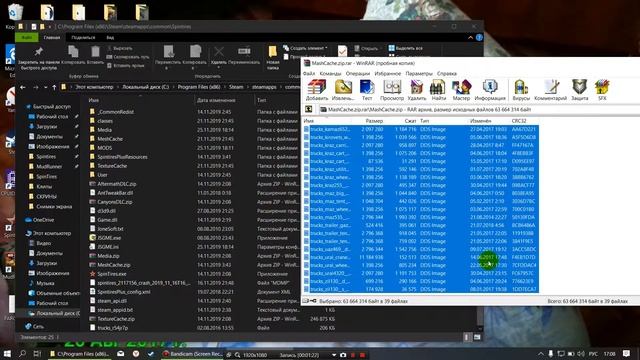Viewport: 640px width, 360px height.
Task: Open the Explorer help question-mark icon
Action: (479, 38)
